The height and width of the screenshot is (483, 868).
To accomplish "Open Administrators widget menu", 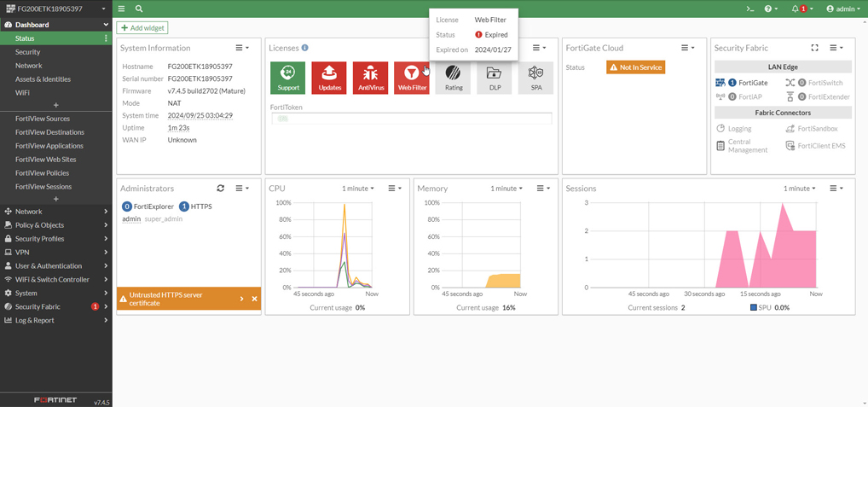I will [242, 189].
